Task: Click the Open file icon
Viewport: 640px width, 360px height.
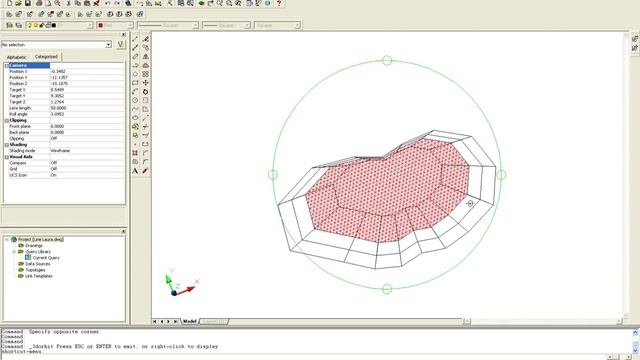Action: coord(18,3)
